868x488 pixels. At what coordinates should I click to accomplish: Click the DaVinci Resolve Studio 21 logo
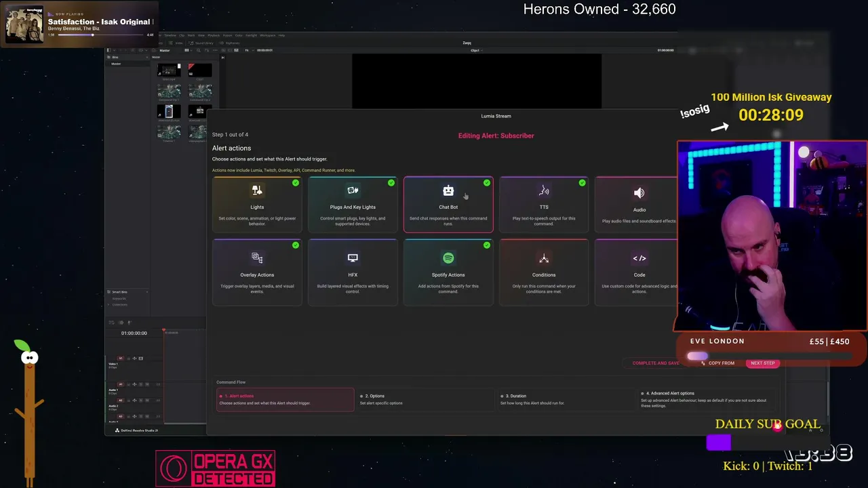click(117, 430)
